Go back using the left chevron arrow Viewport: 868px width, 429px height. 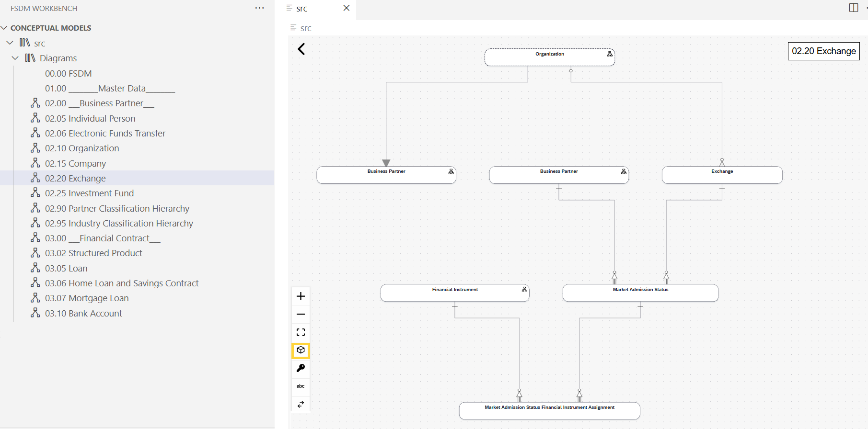coord(301,49)
